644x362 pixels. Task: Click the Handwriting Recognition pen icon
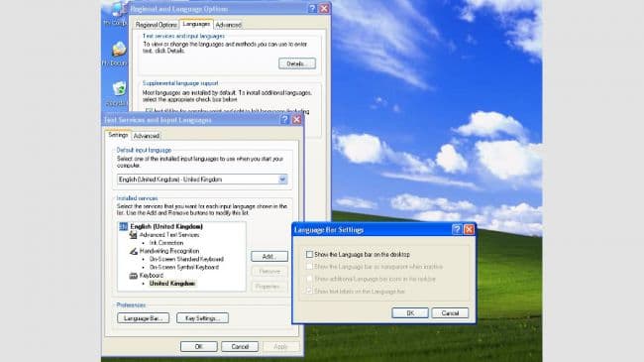133,251
